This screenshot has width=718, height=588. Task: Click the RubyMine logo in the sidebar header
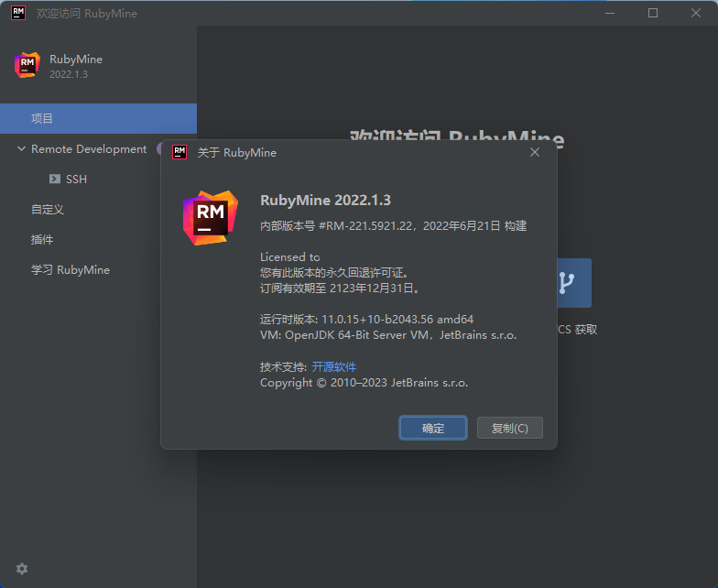(x=27, y=65)
